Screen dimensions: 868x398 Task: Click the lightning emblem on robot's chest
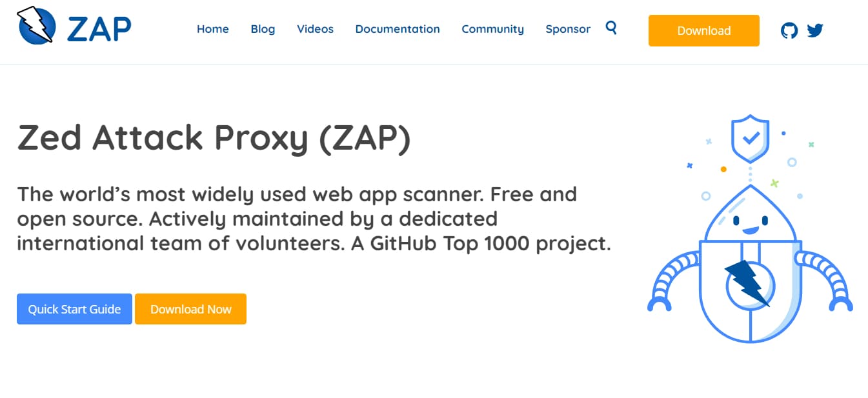pyautogui.click(x=750, y=284)
